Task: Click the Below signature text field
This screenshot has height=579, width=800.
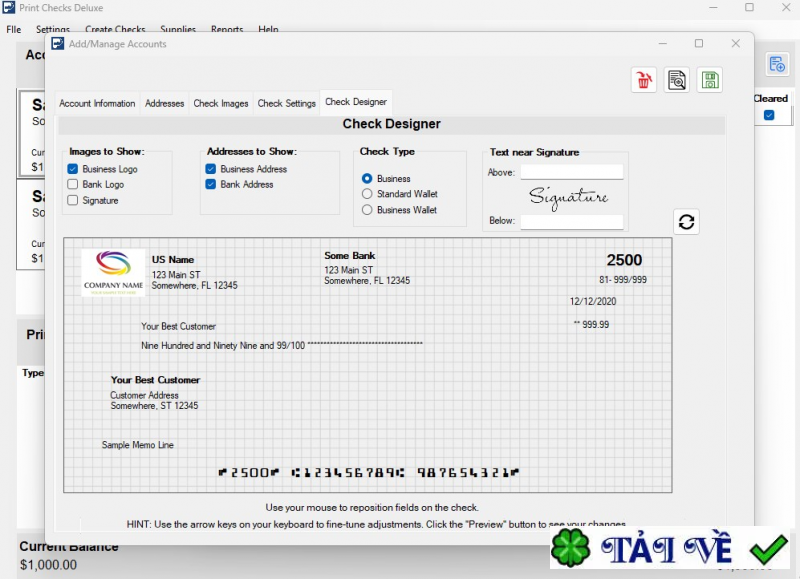Action: coord(571,221)
